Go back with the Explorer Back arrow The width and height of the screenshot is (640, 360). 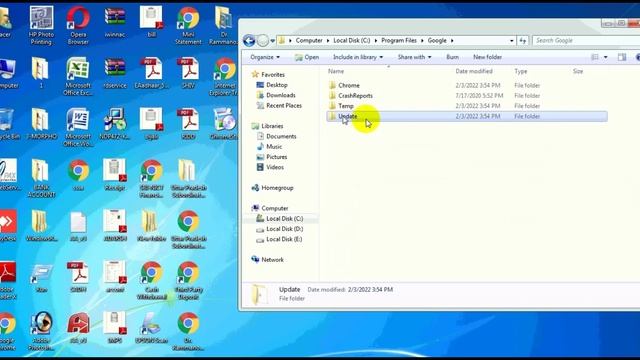[x=249, y=40]
